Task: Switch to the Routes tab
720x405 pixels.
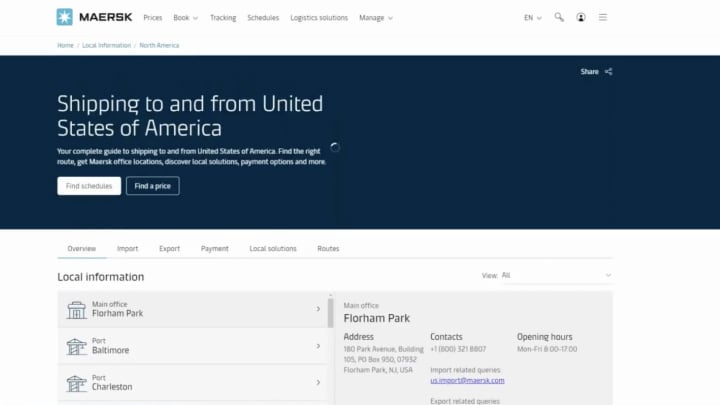Action: pos(328,248)
